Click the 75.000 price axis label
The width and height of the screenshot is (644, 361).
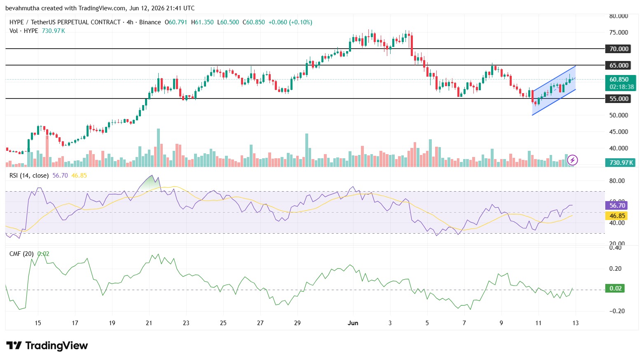[619, 32]
